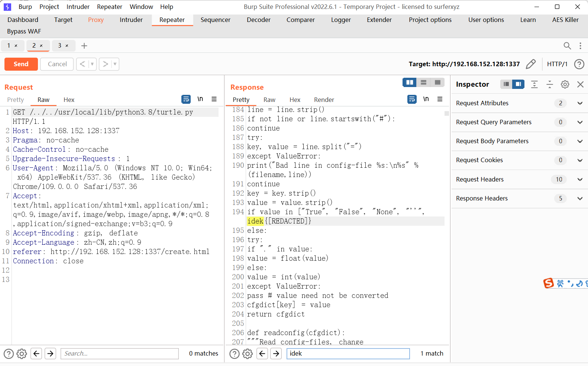Open Repeater tab options kebab menu

580,46
